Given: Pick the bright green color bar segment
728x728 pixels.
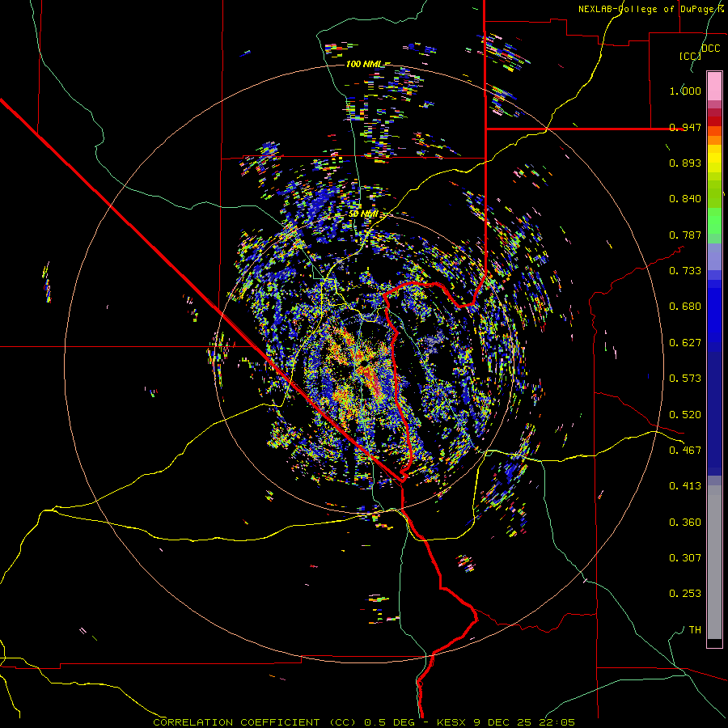Looking at the screenshot, I should tap(714, 221).
